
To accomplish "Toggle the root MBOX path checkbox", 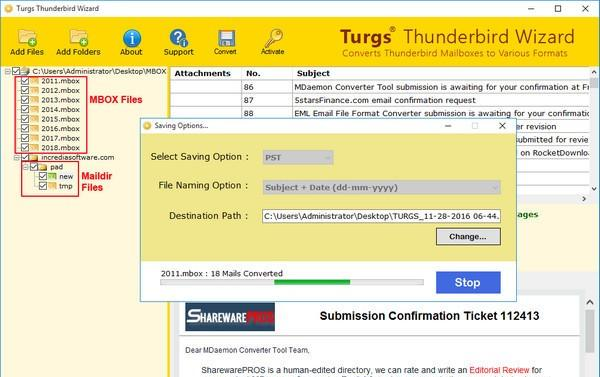I will click(x=16, y=71).
